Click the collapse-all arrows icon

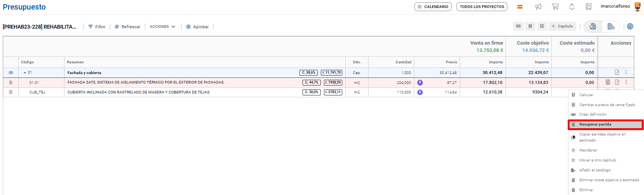(x=542, y=26)
